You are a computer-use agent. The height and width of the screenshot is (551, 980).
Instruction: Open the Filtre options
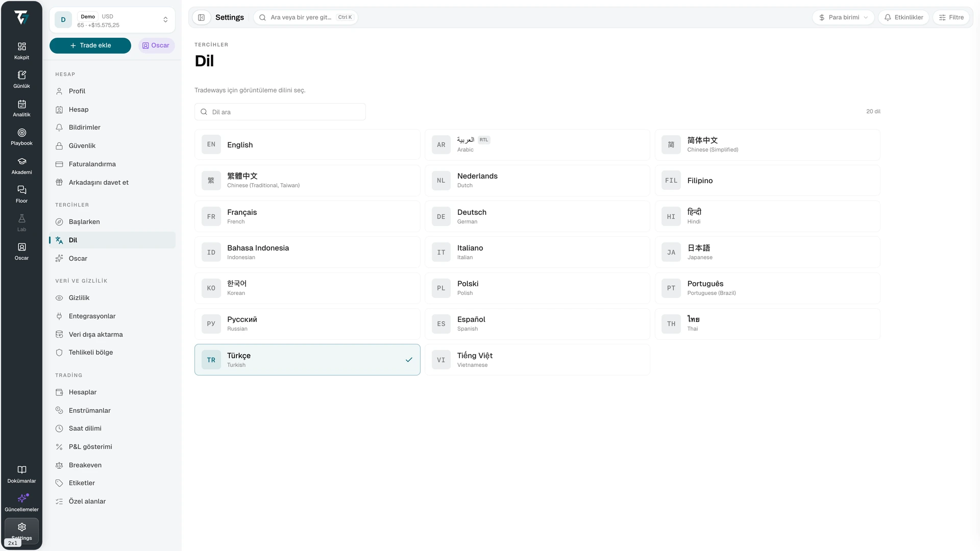tap(951, 17)
